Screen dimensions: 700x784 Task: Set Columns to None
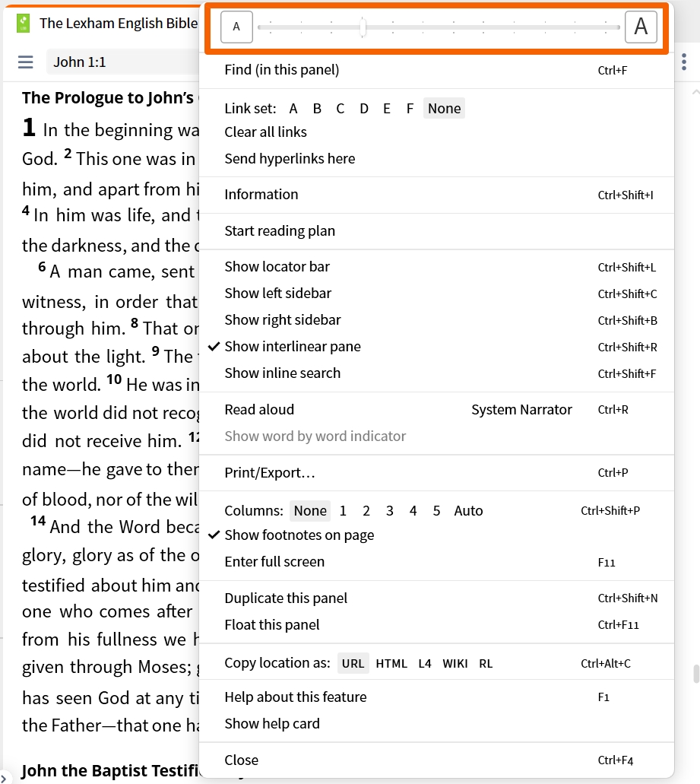tap(310, 510)
